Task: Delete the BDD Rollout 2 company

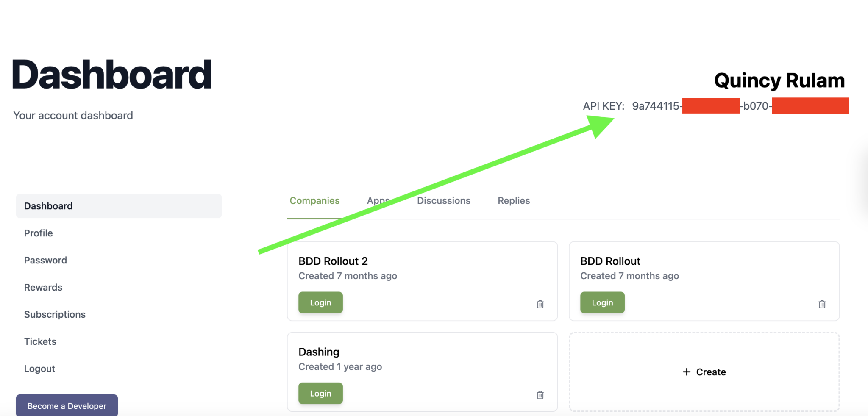Action: coord(540,304)
